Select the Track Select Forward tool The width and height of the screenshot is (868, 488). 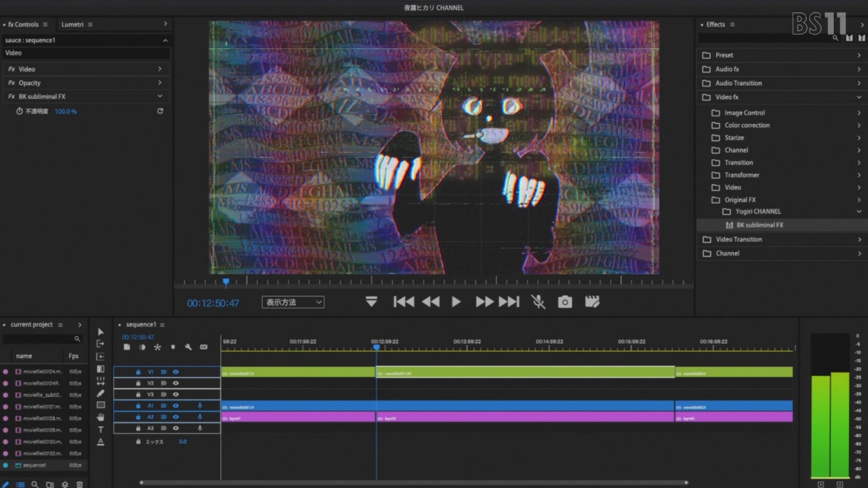[101, 343]
